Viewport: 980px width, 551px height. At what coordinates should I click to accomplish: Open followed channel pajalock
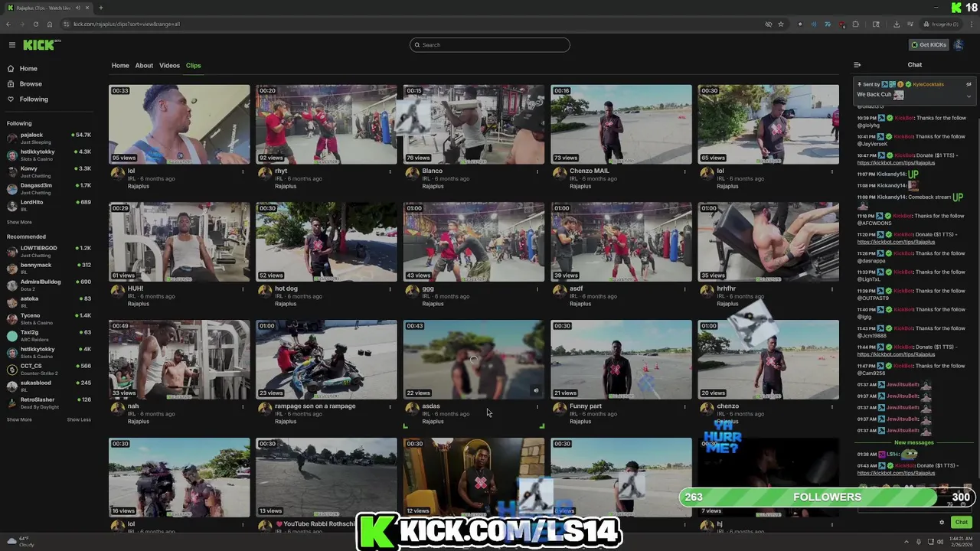click(49, 138)
